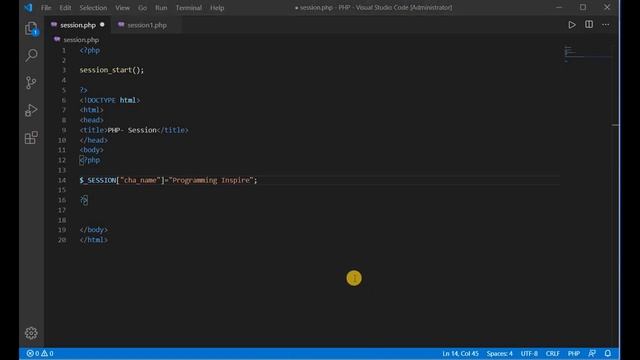Image resolution: width=640 pixels, height=360 pixels.
Task: Open the Go menu
Action: (x=142, y=8)
